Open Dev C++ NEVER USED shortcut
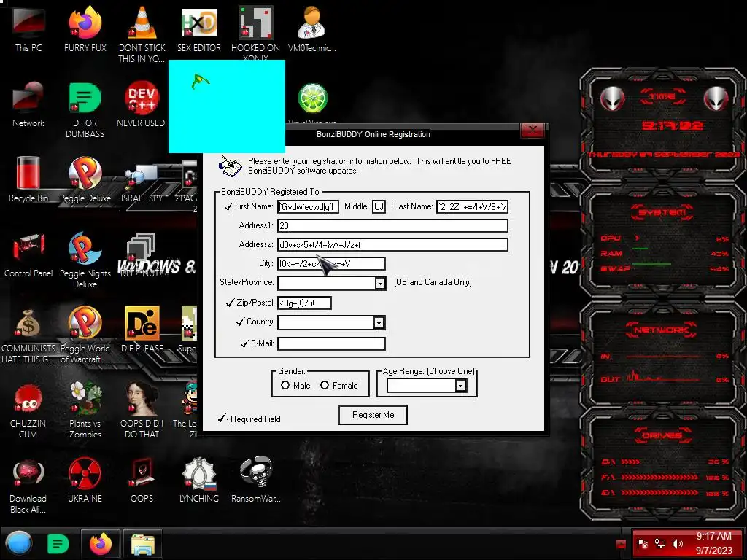This screenshot has height=560, width=747. pyautogui.click(x=142, y=105)
